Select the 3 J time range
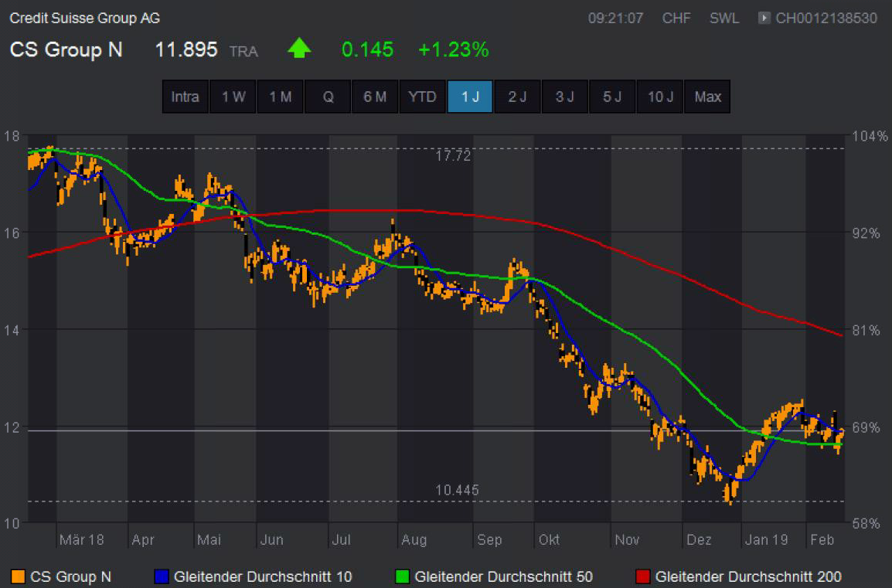892x588 pixels. [x=564, y=97]
